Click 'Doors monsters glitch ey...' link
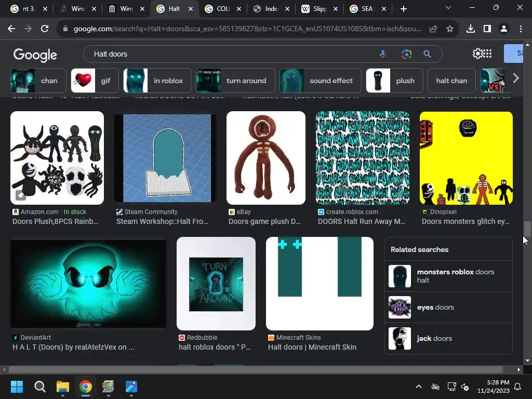This screenshot has width=532, height=399. 465,221
